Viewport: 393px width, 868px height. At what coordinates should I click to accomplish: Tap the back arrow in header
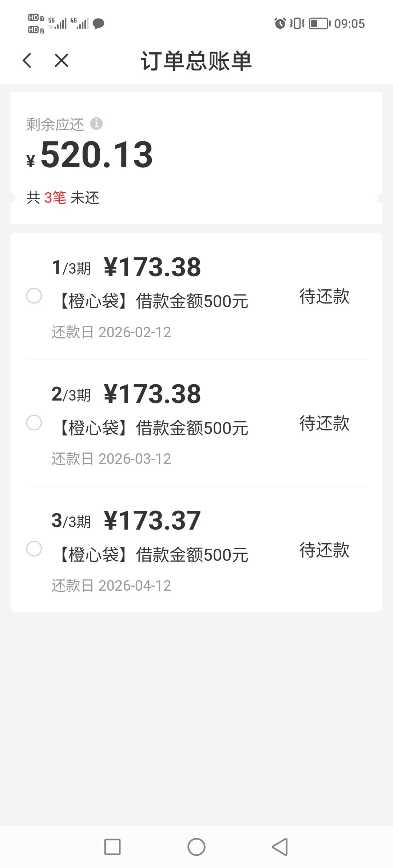[x=27, y=60]
